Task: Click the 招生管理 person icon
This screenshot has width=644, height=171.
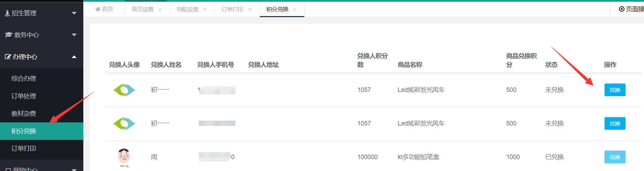Action: coord(7,13)
